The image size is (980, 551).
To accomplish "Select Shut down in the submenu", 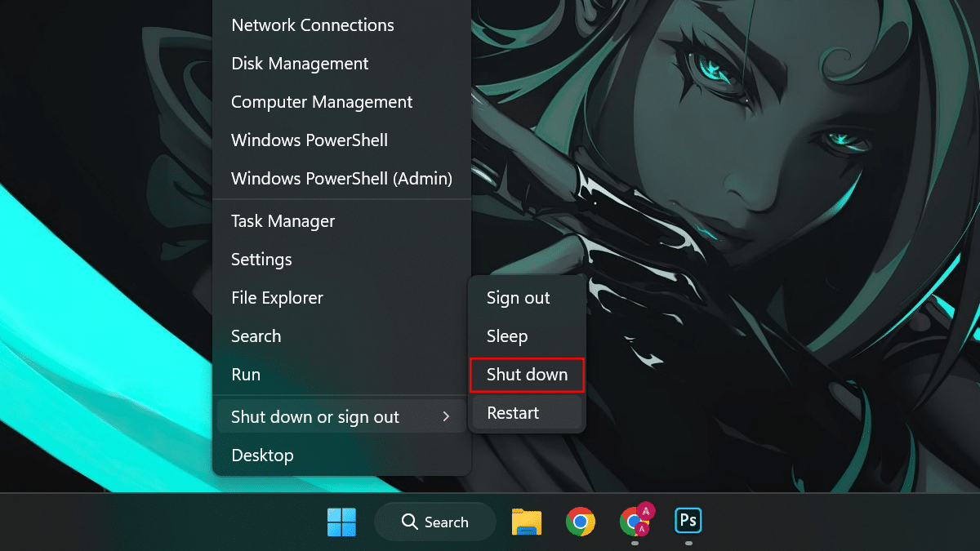I will (x=527, y=375).
